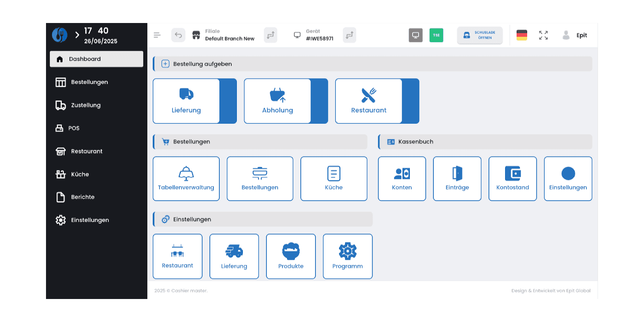
Task: Switch the Filiale branch
Action: pos(270,35)
